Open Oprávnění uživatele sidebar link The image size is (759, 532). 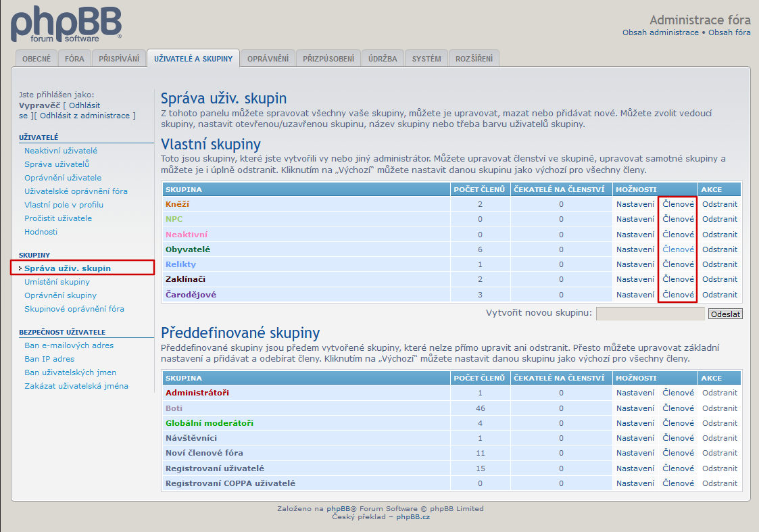point(63,178)
